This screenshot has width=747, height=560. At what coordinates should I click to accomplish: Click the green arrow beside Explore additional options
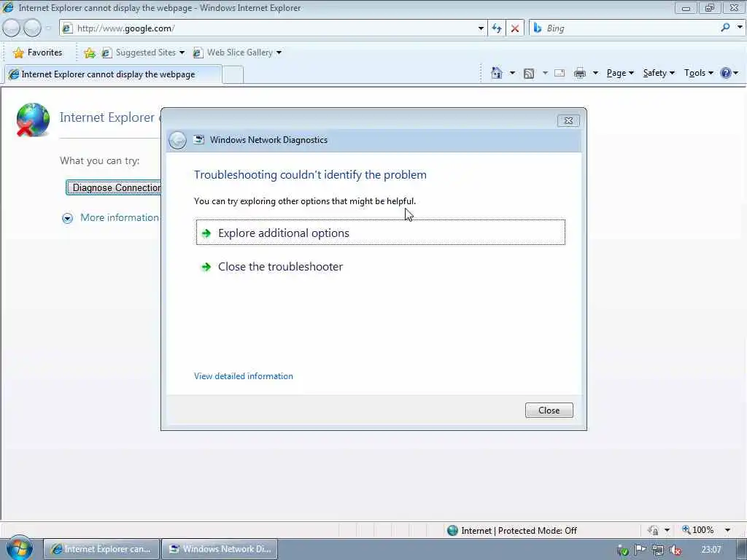206,233
